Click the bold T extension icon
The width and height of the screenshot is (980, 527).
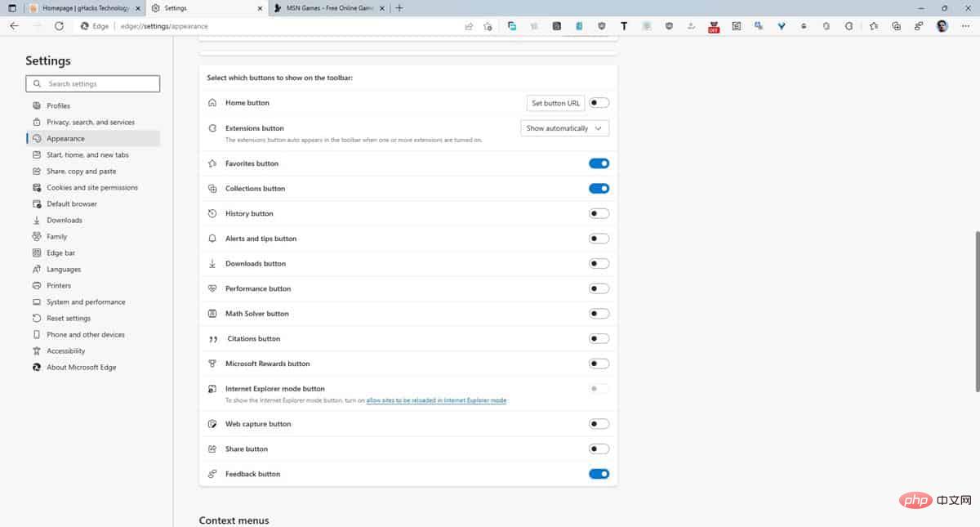624,26
